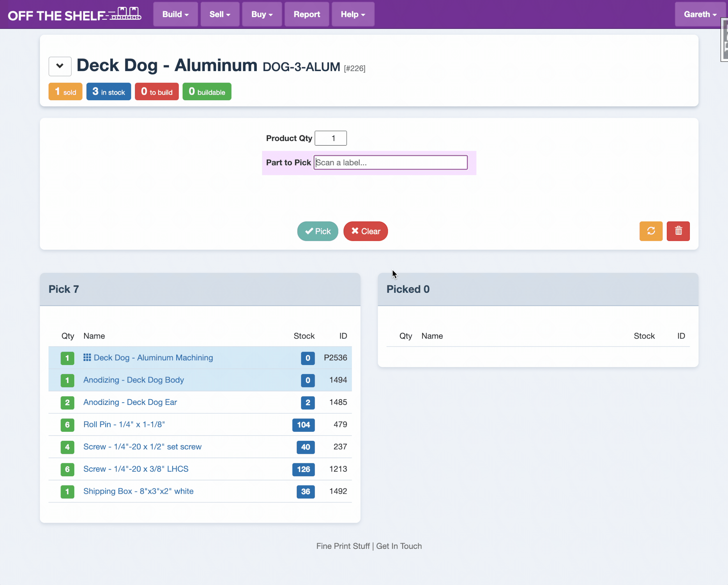Open the Help menu
The image size is (728, 585).
point(353,15)
